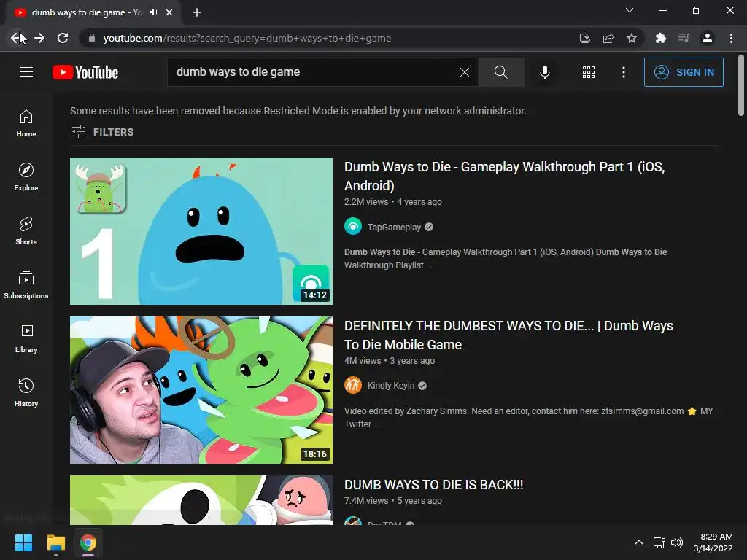This screenshot has width=747, height=560.
Task: Open Library in the sidebar
Action: click(x=26, y=338)
